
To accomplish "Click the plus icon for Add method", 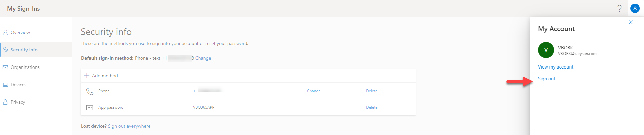I will pos(87,76).
